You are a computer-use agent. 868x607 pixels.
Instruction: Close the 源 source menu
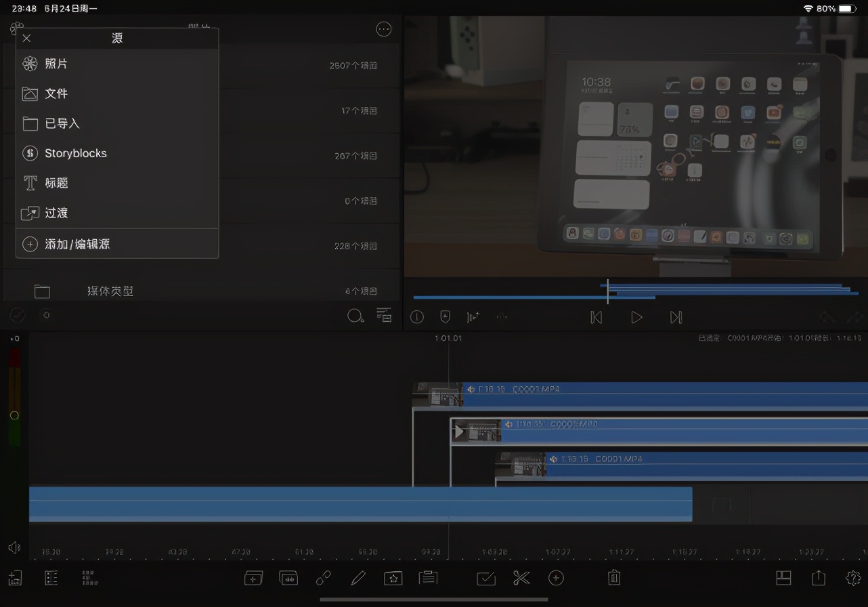(x=26, y=38)
